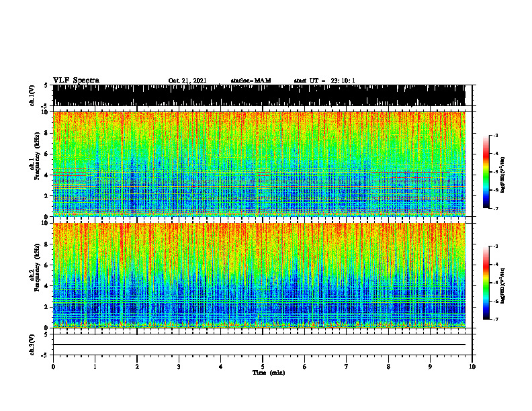Click the log(PSD) label beside ch.1 color bar
This screenshot has height=411, width=532.
pyautogui.click(x=503, y=175)
